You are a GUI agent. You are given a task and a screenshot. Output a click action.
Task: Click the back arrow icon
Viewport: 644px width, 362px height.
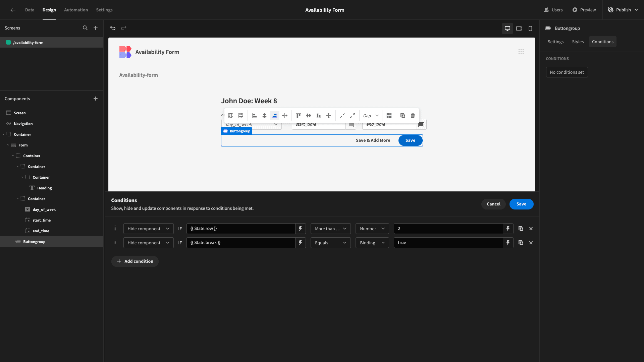point(13,10)
